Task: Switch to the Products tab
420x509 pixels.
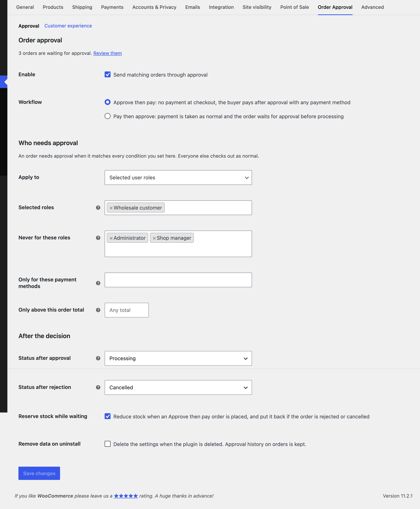Action: point(53,7)
